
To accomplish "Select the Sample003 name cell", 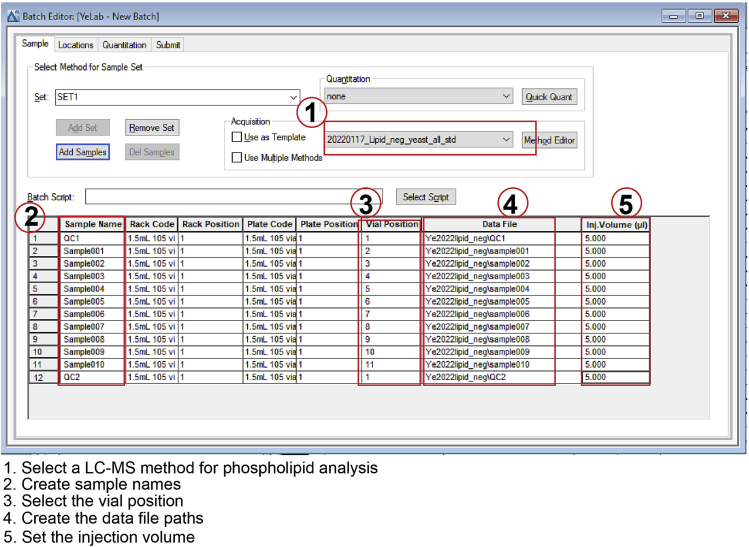I will (x=92, y=276).
